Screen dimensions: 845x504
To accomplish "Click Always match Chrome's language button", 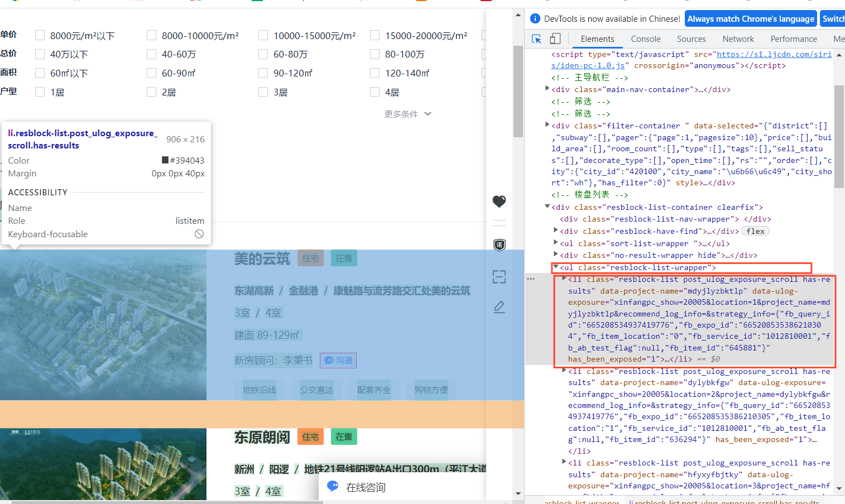I will point(750,19).
